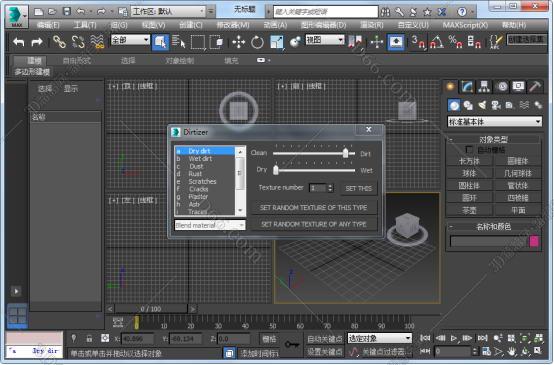554x365 pixels.
Task: Toggle the Percent Snap button
Action: coord(455,42)
